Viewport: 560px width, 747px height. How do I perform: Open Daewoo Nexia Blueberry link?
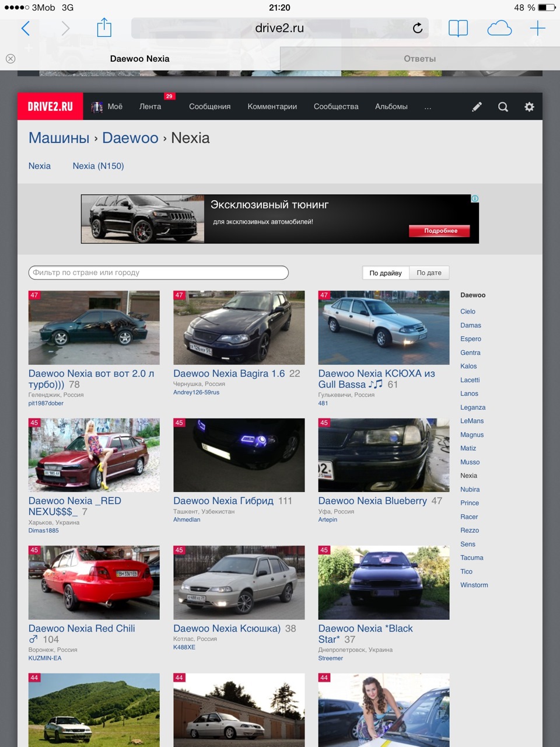click(x=373, y=501)
